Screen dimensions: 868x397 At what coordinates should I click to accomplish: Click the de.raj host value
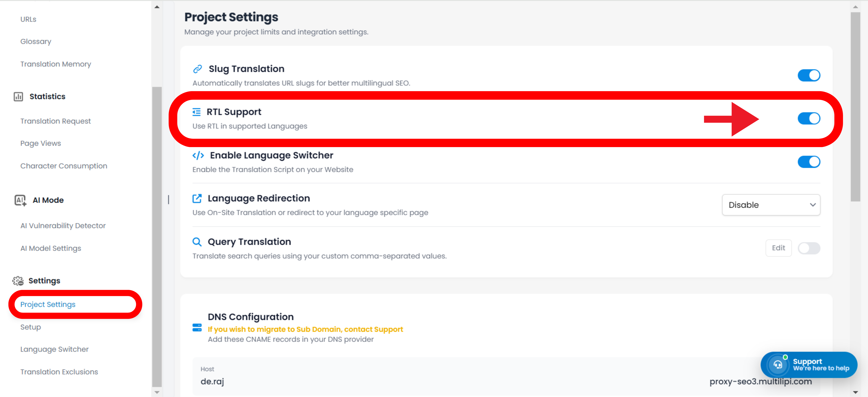point(212,382)
